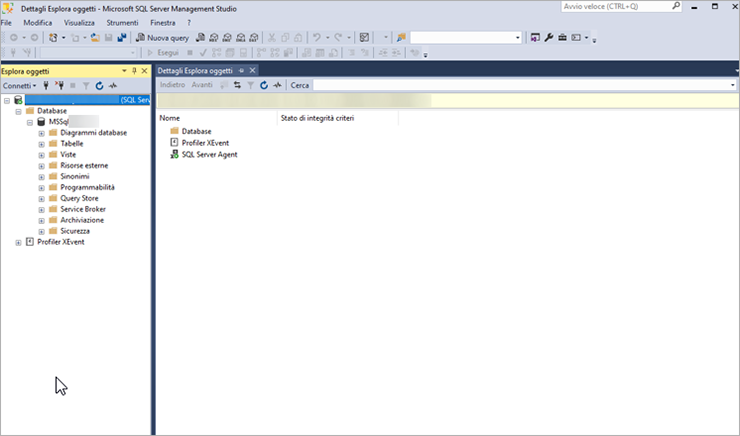Screen dimensions: 740x436
Task: Open the find combo box dropdown in toolbar
Action: [517, 38]
